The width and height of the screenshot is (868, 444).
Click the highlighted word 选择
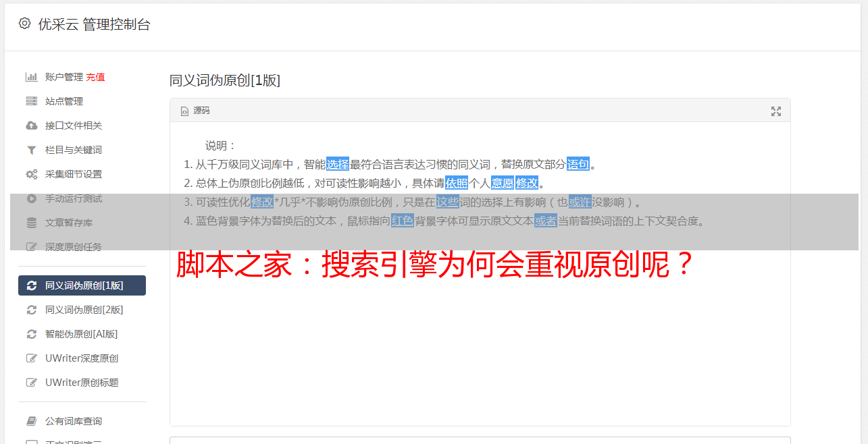click(x=338, y=164)
